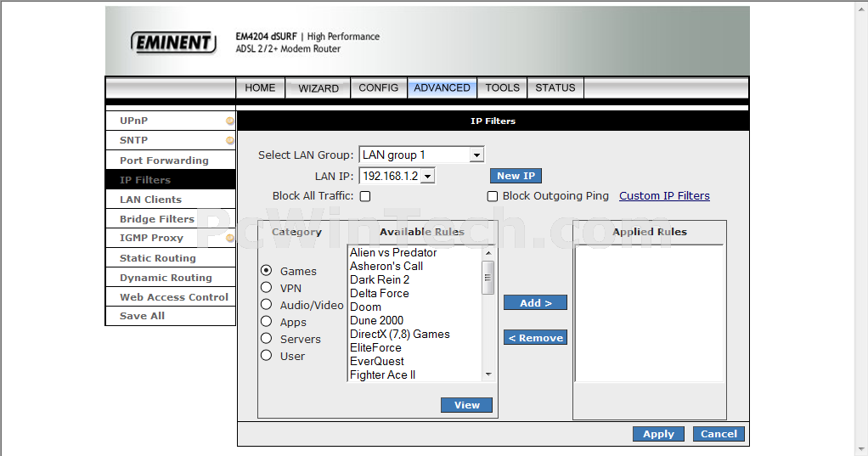Open Dynamic Routing in the sidebar
Viewport: 868px width, 456px height.
tap(171, 278)
